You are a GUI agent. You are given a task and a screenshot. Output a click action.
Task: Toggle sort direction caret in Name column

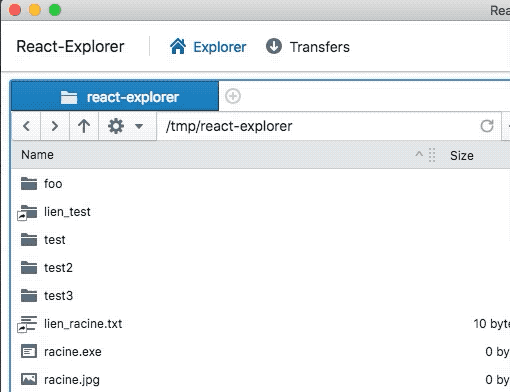419,154
